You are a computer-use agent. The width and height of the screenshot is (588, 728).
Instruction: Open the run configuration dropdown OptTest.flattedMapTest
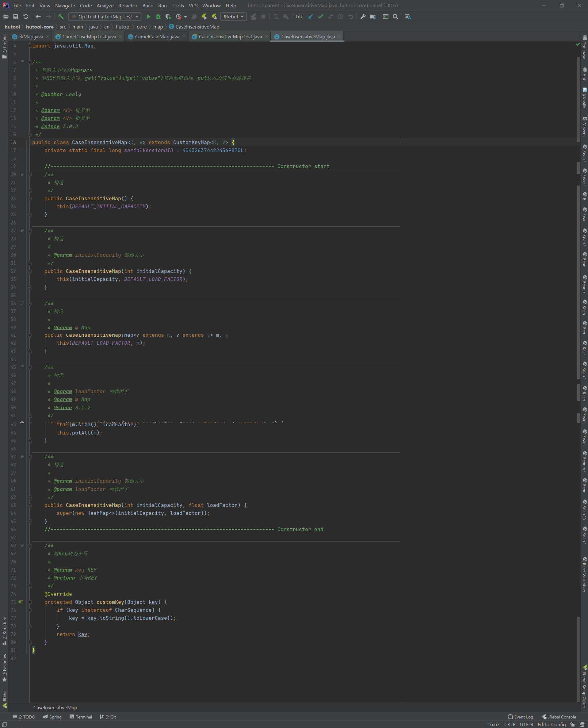(105, 17)
